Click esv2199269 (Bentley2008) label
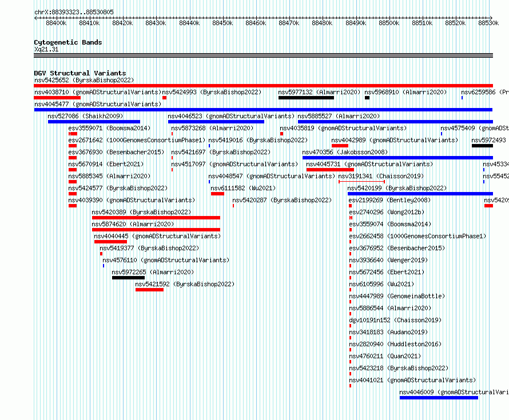This screenshot has height=420, width=509. 390,200
